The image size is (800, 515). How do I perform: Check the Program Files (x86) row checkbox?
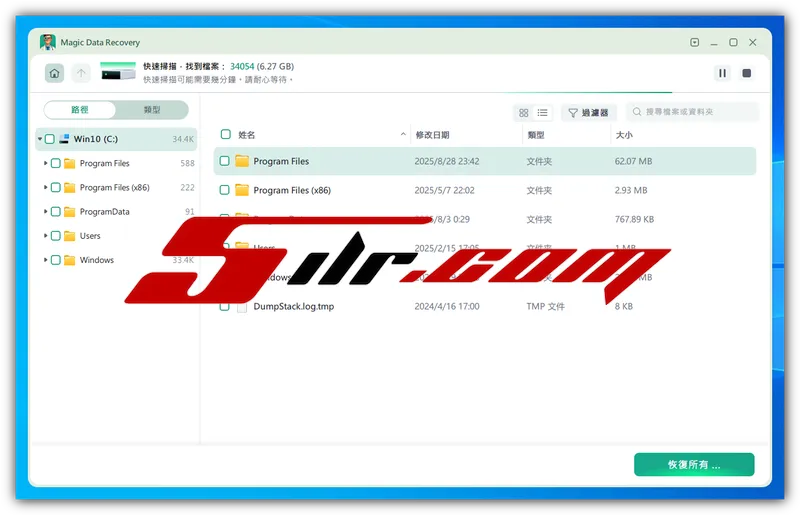click(x=224, y=190)
